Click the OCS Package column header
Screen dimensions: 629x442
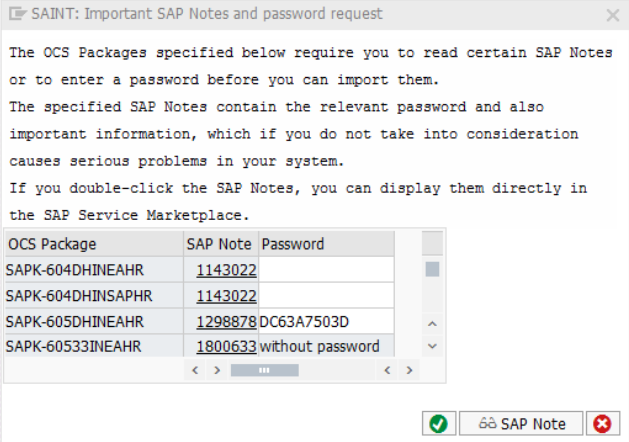(94, 244)
